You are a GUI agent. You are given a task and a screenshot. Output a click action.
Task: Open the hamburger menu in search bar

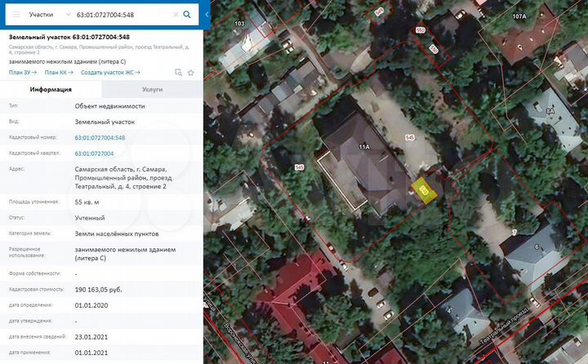[16, 15]
